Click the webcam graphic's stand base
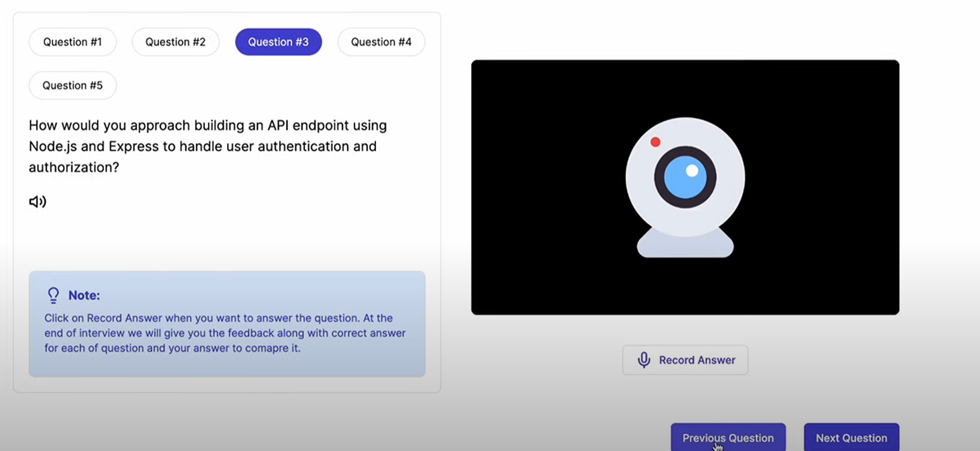Image resolution: width=980 pixels, height=451 pixels. click(x=685, y=245)
